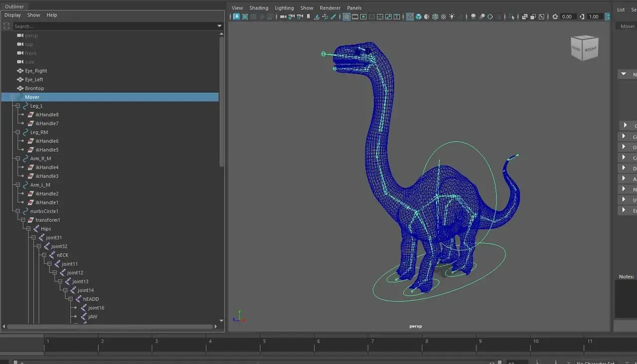Image resolution: width=637 pixels, height=364 pixels.
Task: Open the Display menu in the Outliner
Action: [12, 15]
